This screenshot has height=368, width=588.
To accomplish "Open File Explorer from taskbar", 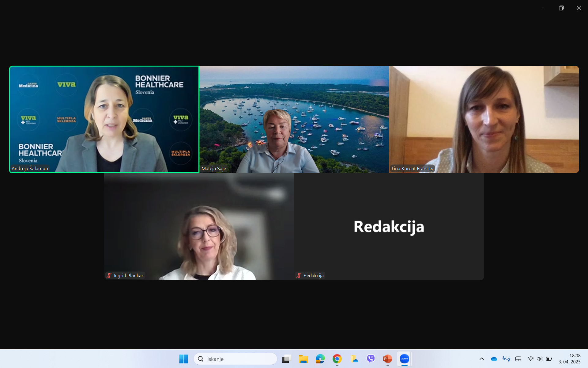I will tap(303, 359).
